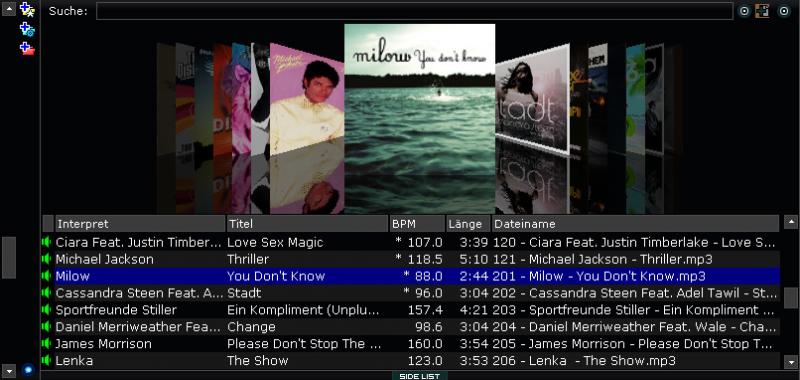Click speaker icon on Sportfreunde Stiller row
Image resolution: width=800 pixels, height=380 pixels.
(x=47, y=310)
